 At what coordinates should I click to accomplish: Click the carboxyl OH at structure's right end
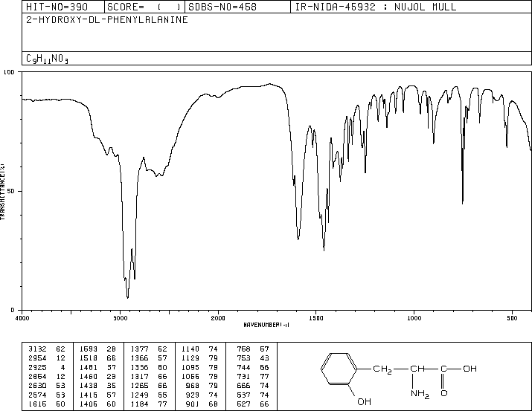pyautogui.click(x=470, y=369)
